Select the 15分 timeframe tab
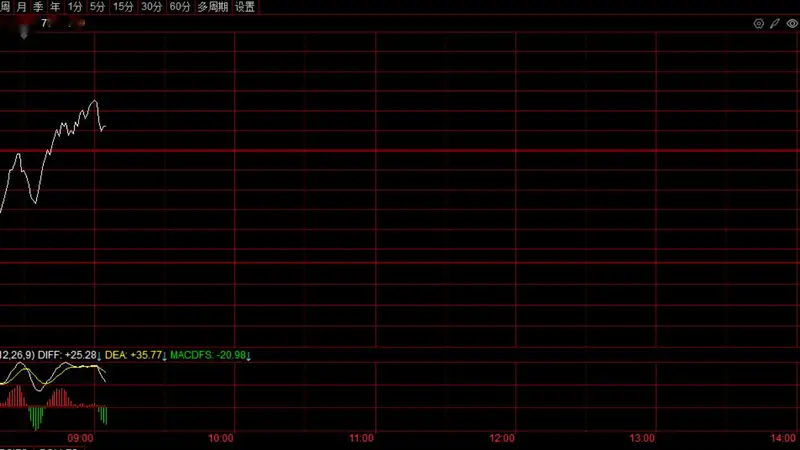Screen dimensions: 800x450 (x=123, y=7)
